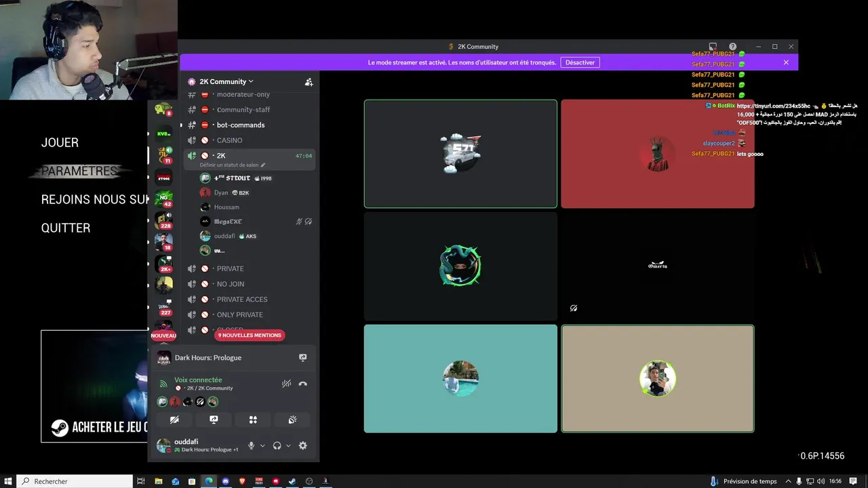This screenshot has height=488, width=868.
Task: Open turtle server icon with 8 badge
Action: [163, 108]
